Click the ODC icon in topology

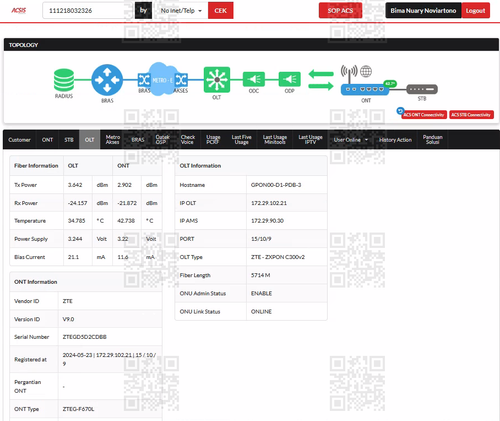pyautogui.click(x=254, y=79)
